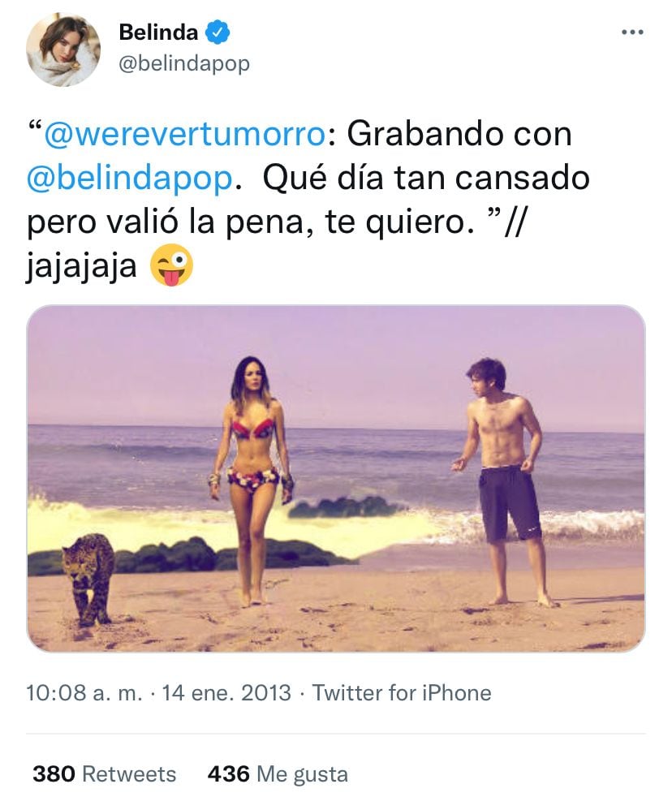View the 436 Me gusta list

278,773
